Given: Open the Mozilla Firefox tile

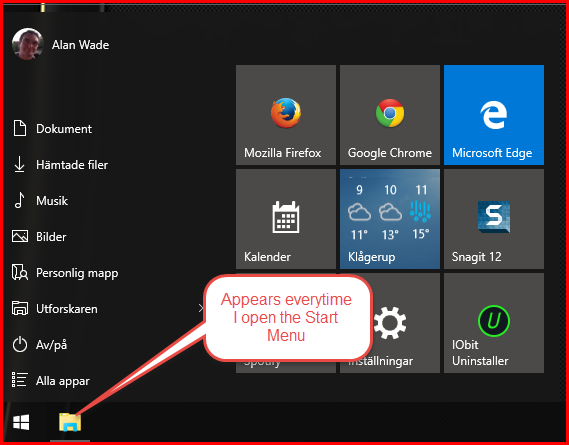Looking at the screenshot, I should coord(286,115).
